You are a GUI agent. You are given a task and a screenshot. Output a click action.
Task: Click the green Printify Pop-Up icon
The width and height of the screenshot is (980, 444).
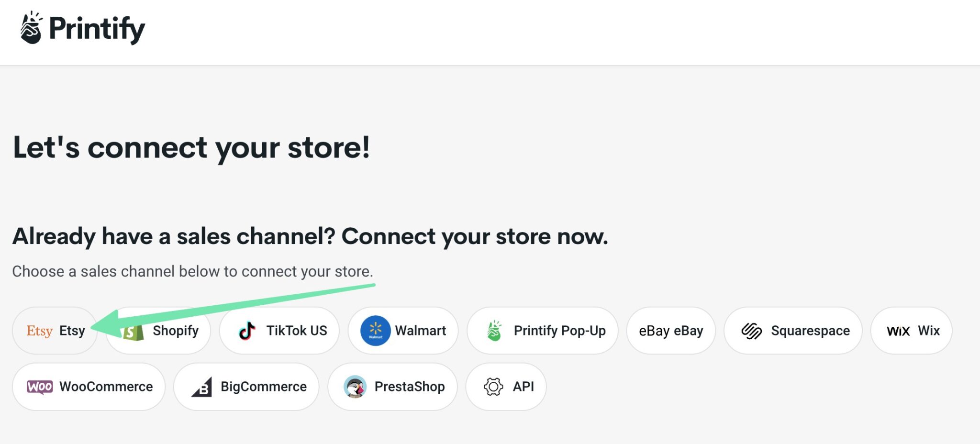tap(494, 331)
